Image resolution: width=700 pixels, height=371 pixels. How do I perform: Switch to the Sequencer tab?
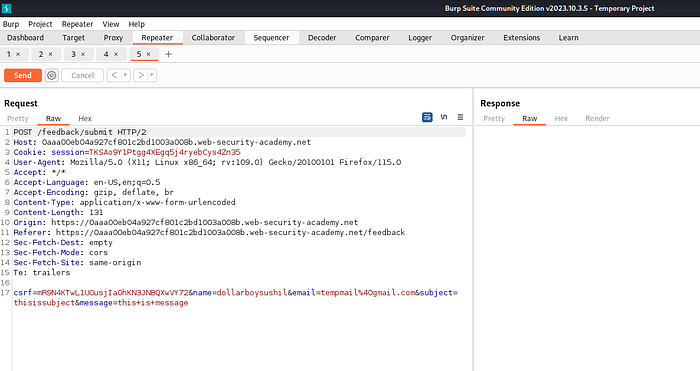click(x=271, y=38)
